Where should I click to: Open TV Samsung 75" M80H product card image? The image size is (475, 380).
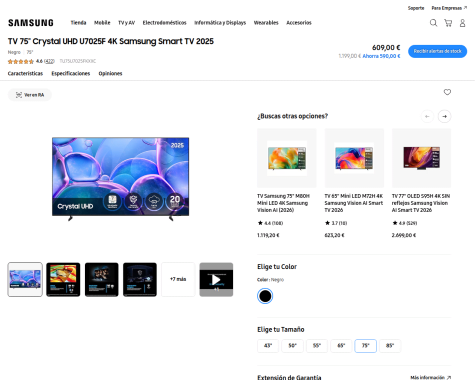[287, 158]
